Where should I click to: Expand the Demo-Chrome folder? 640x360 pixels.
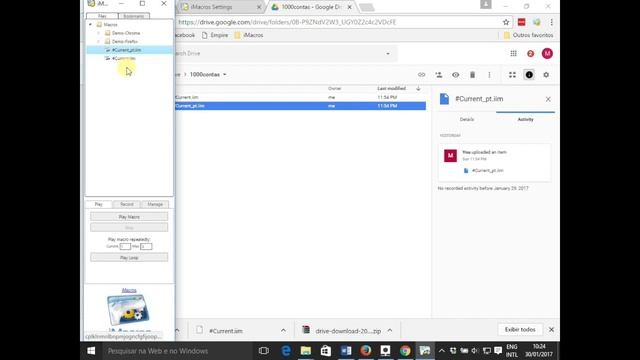[98, 33]
